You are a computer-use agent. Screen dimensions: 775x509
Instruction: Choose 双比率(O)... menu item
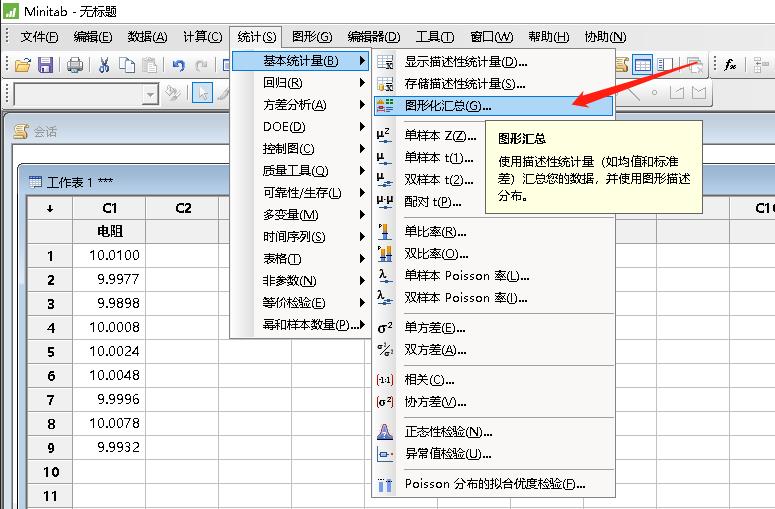493,254
